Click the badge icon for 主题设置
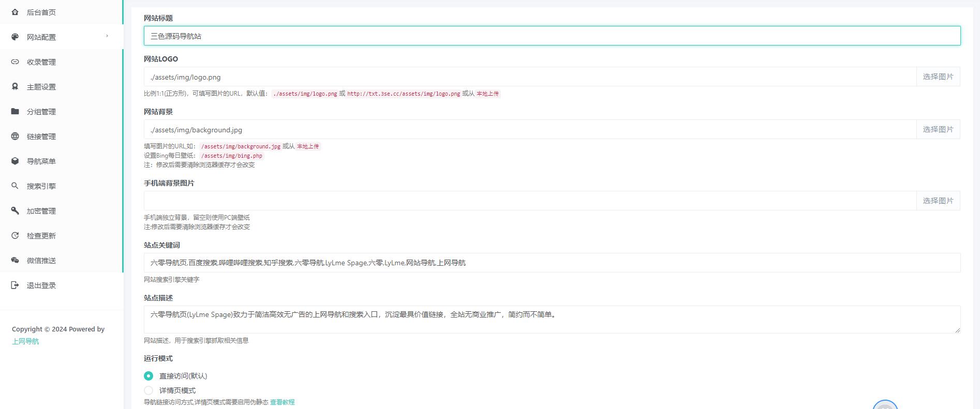Viewport: 980px width, 409px height. click(x=15, y=86)
